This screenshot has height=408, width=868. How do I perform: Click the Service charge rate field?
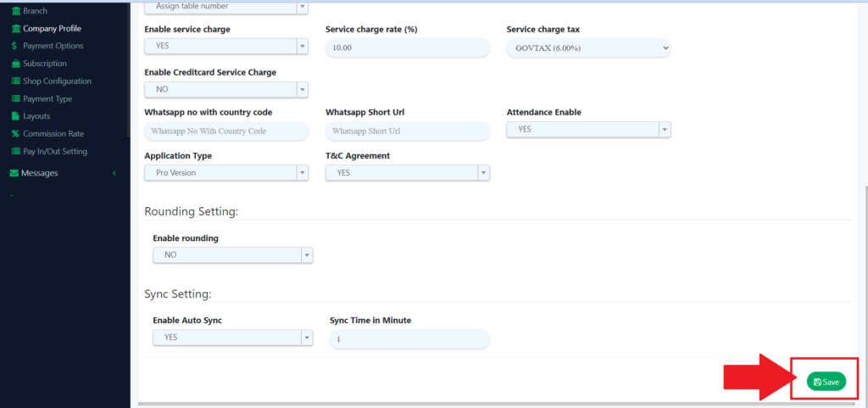[x=407, y=48]
